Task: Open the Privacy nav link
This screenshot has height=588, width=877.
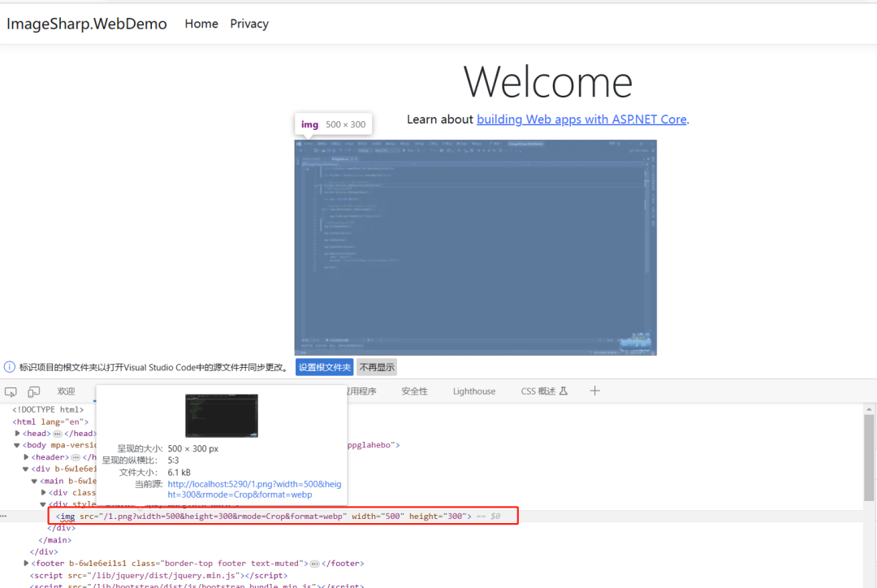Action: (249, 24)
